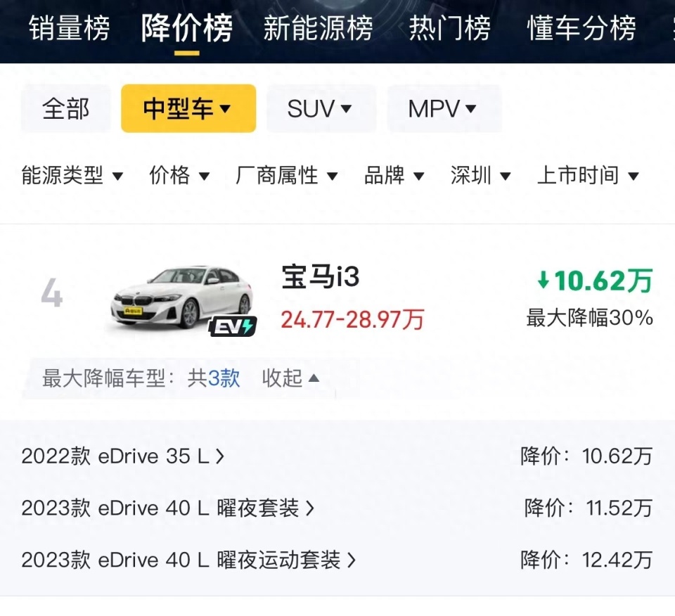Expand the 厂商属性 filter

tap(284, 176)
